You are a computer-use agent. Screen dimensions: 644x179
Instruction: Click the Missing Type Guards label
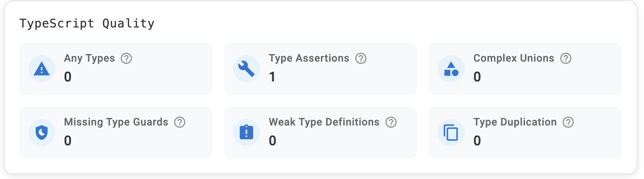pyautogui.click(x=116, y=122)
